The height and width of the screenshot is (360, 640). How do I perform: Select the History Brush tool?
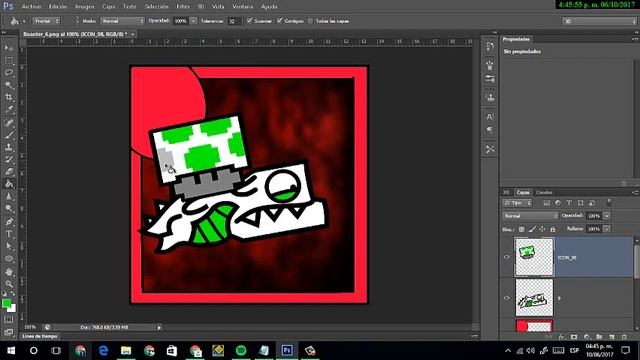[9, 159]
